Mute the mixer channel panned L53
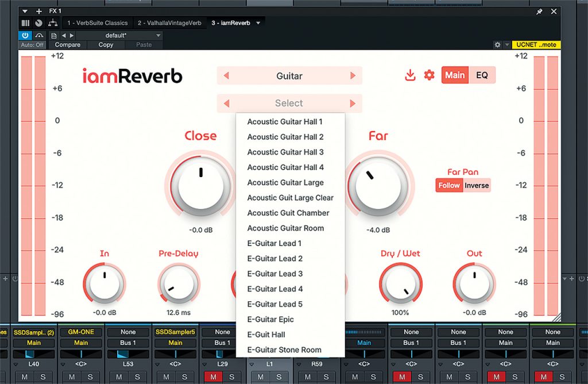Screen dimensions: 588x384 pyautogui.click(x=119, y=377)
